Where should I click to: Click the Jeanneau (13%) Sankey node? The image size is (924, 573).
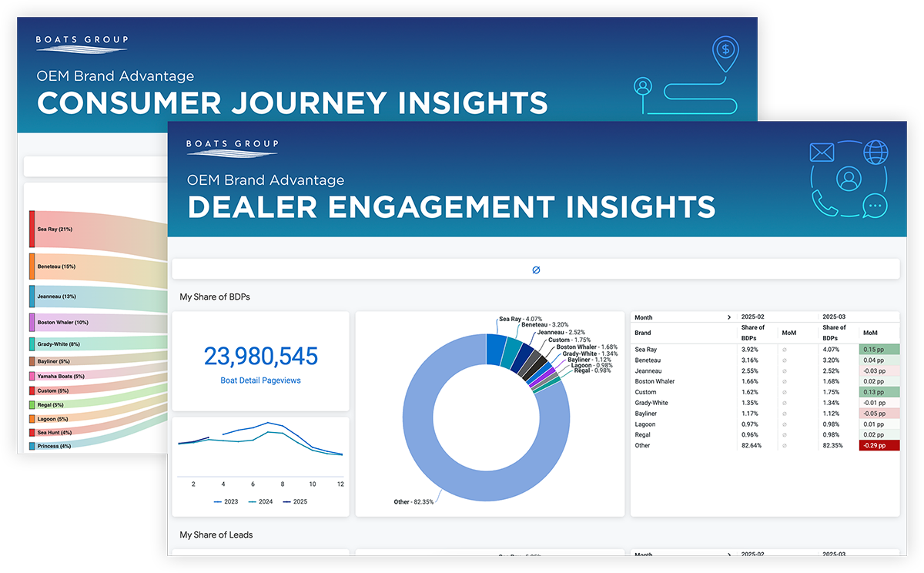coord(32,297)
